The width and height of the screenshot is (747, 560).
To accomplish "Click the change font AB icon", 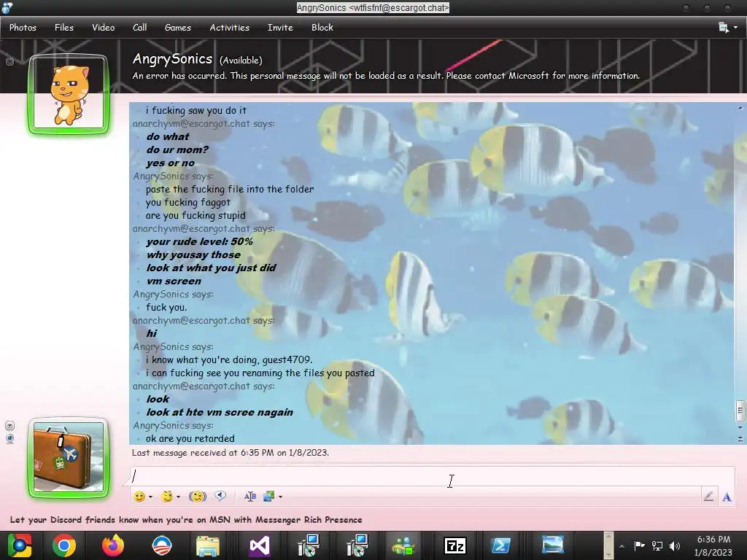I will (x=249, y=497).
